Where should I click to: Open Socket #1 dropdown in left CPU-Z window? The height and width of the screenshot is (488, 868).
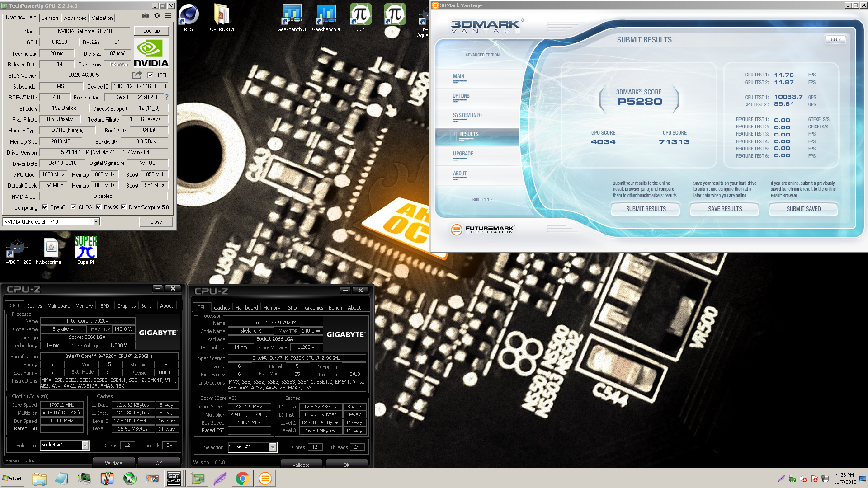click(65, 445)
